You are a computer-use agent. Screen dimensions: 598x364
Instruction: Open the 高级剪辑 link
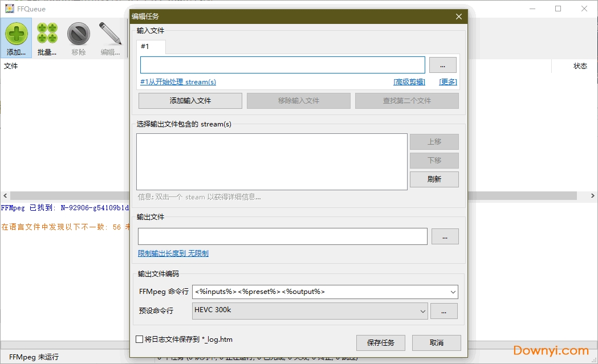tap(409, 82)
